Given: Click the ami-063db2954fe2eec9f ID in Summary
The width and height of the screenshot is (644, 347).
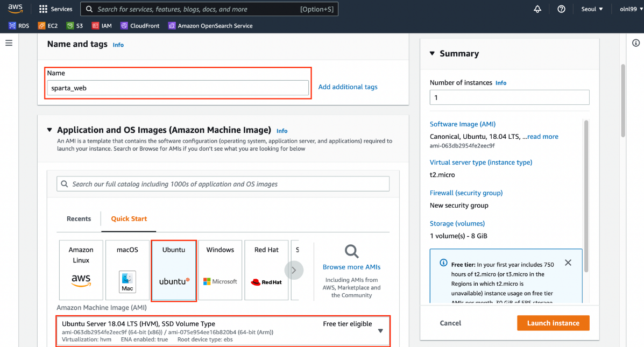Looking at the screenshot, I should pos(462,146).
